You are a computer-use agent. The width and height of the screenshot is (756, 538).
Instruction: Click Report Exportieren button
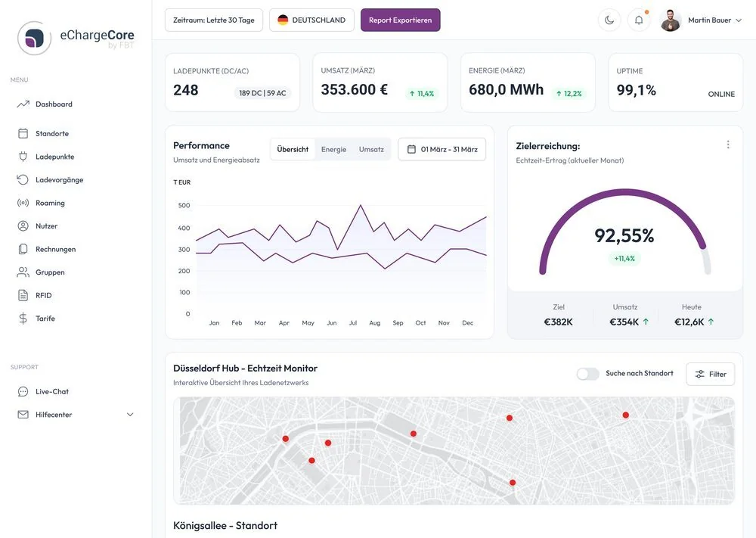click(400, 20)
